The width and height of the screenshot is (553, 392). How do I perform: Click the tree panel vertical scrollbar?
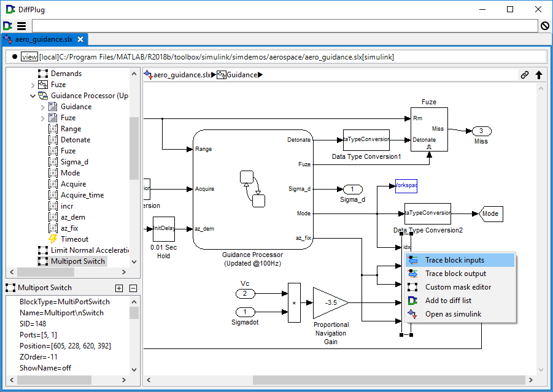pos(134,148)
